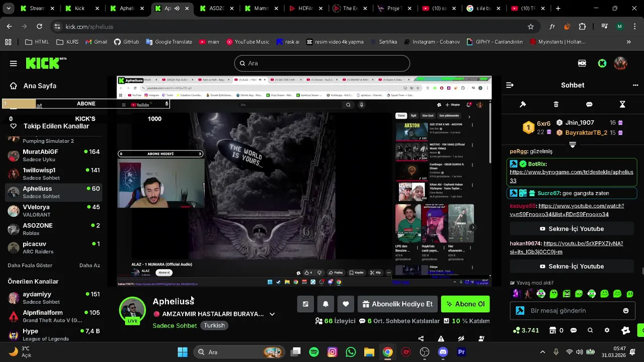Open new browser tab with plus
This screenshot has width=644, height=362.
[x=558, y=9]
